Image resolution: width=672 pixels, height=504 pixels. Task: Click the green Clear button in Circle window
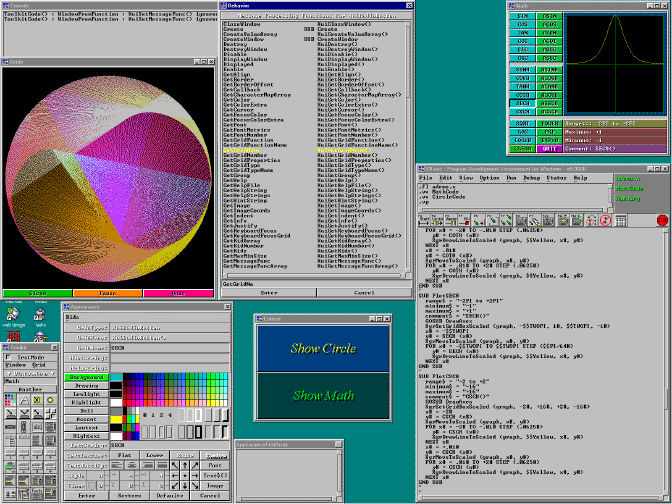tap(38, 294)
